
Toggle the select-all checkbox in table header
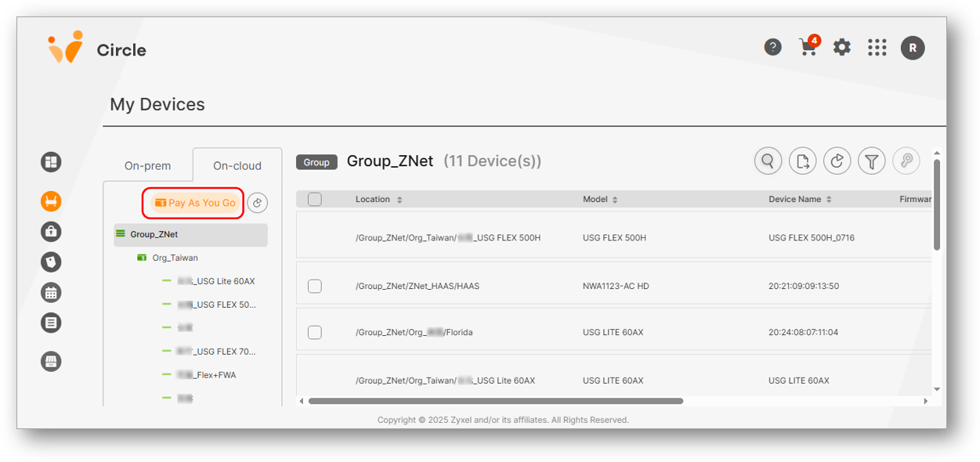pyautogui.click(x=315, y=200)
